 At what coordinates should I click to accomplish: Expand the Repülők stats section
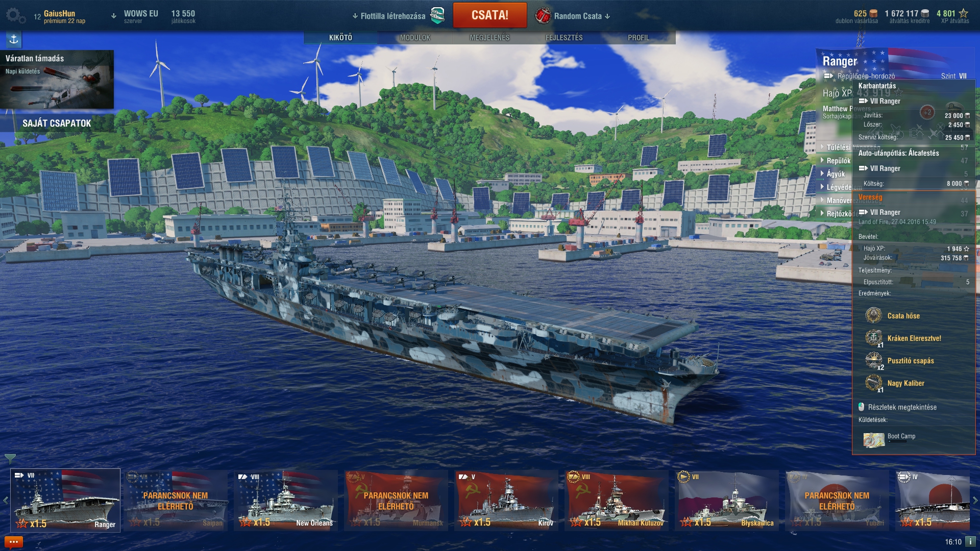click(x=835, y=161)
